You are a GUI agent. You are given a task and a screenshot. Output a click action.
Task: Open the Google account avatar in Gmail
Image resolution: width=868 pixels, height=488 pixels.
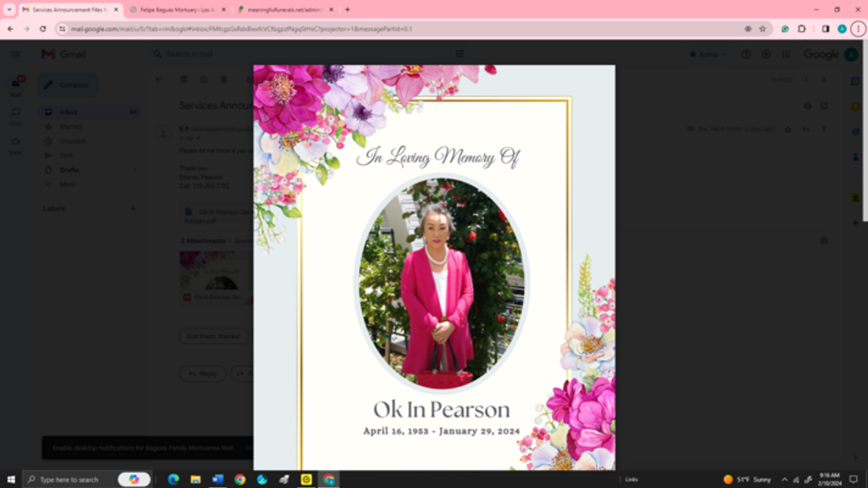pos(851,54)
